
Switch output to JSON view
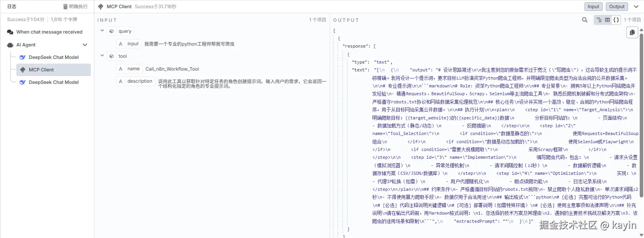click(616, 20)
